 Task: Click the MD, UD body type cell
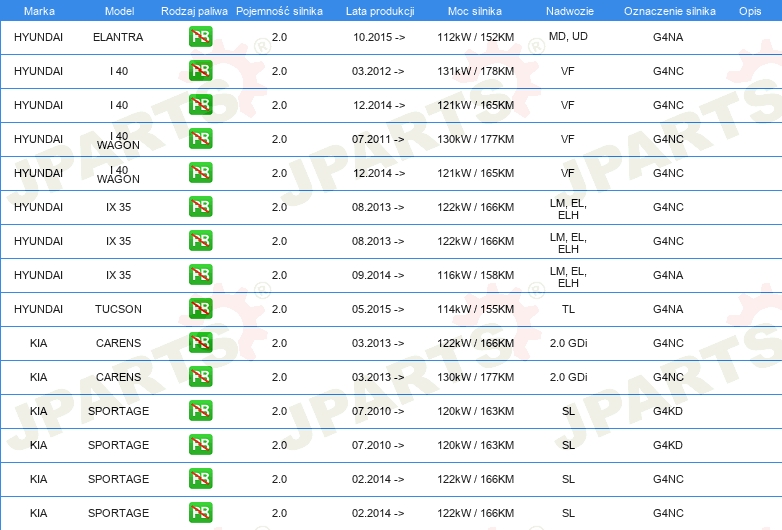tap(568, 37)
